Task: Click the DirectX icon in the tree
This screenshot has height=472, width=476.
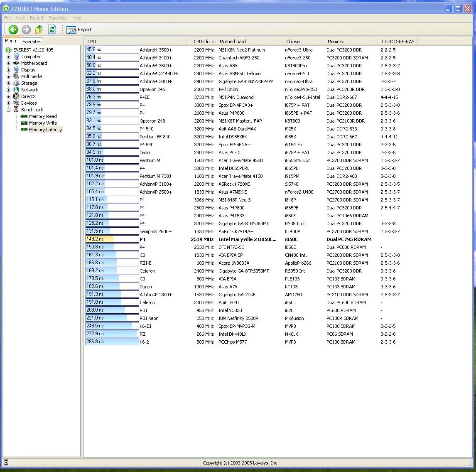Action: point(16,96)
